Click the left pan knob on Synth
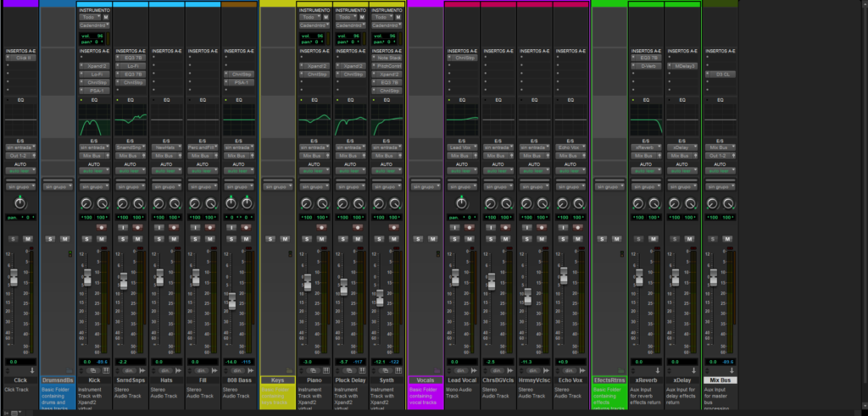 click(377, 203)
